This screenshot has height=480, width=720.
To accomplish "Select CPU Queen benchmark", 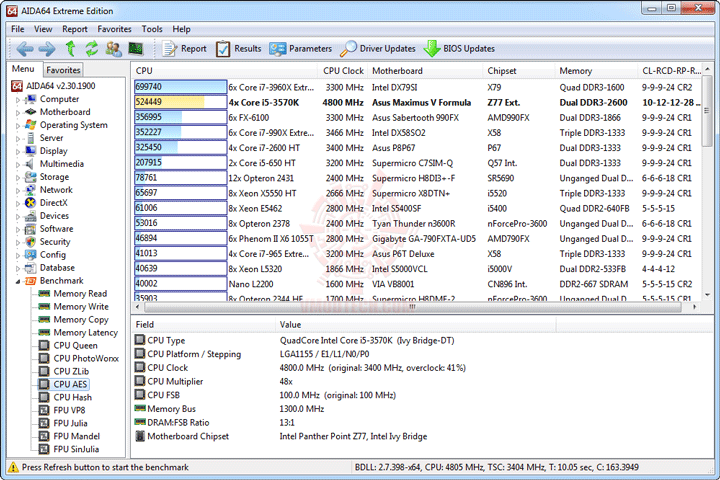I will (x=75, y=345).
